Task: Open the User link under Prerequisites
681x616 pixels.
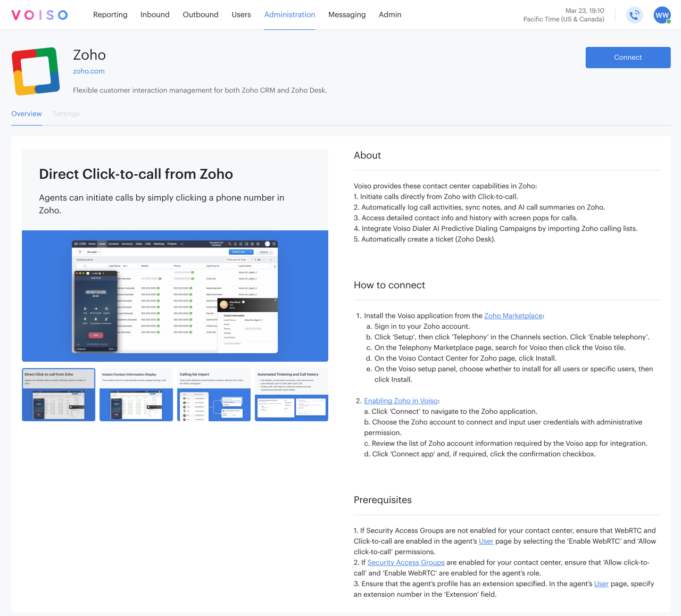Action: pos(486,541)
